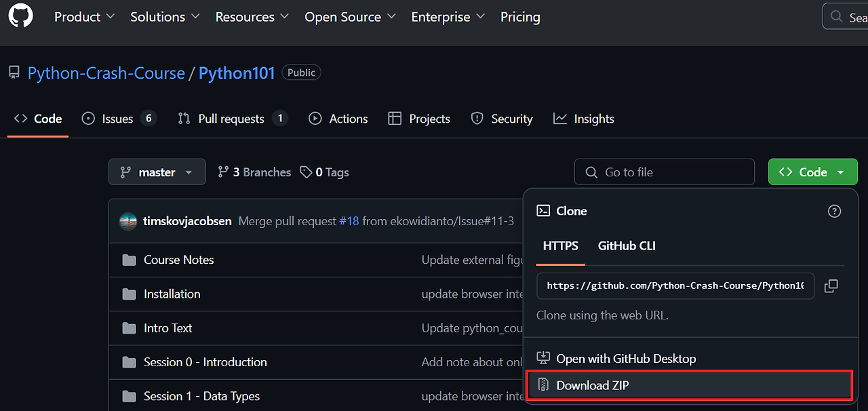Open the Projects tab
868x411 pixels.
coord(418,119)
